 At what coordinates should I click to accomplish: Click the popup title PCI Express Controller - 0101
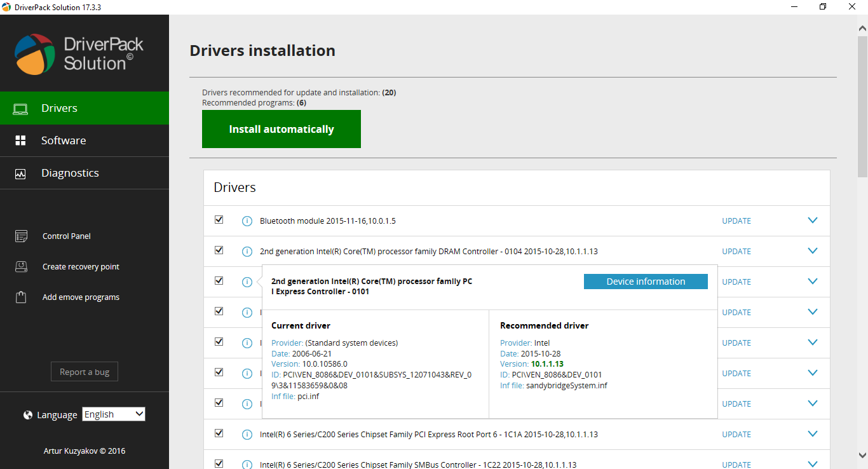pos(372,287)
